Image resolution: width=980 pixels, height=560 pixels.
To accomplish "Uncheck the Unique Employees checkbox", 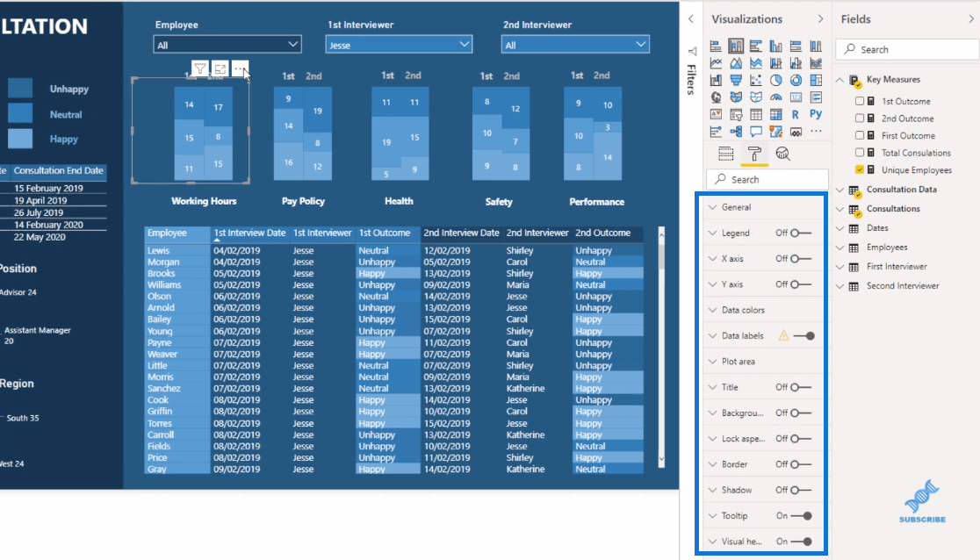I will click(860, 170).
